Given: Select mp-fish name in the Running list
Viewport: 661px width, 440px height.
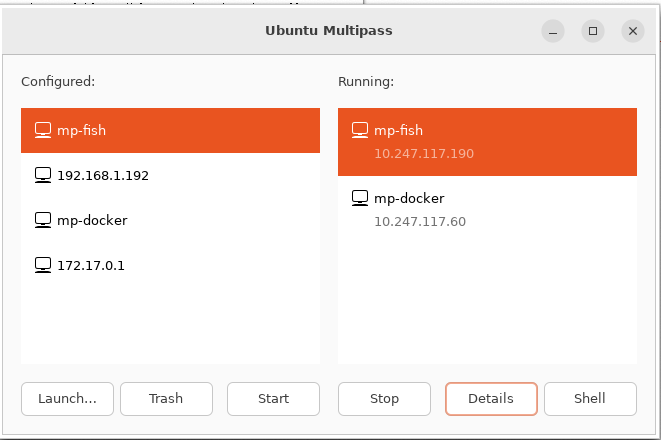Looking at the screenshot, I should pos(398,131).
